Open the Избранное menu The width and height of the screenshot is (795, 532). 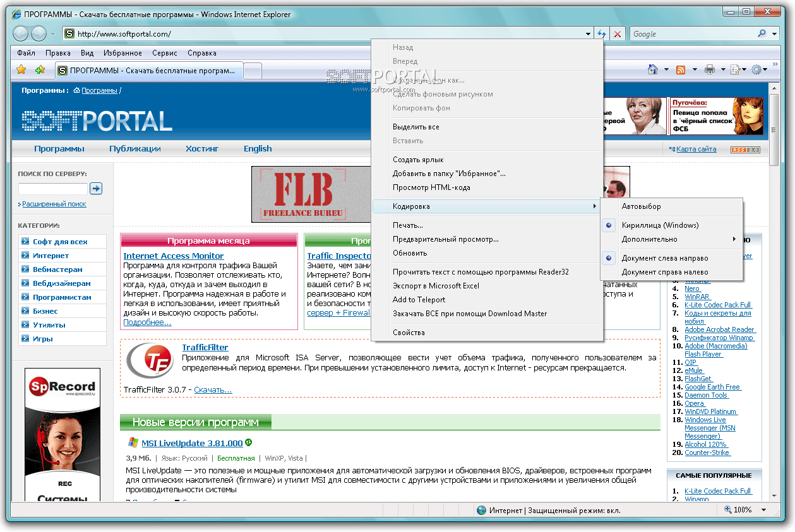coord(123,53)
